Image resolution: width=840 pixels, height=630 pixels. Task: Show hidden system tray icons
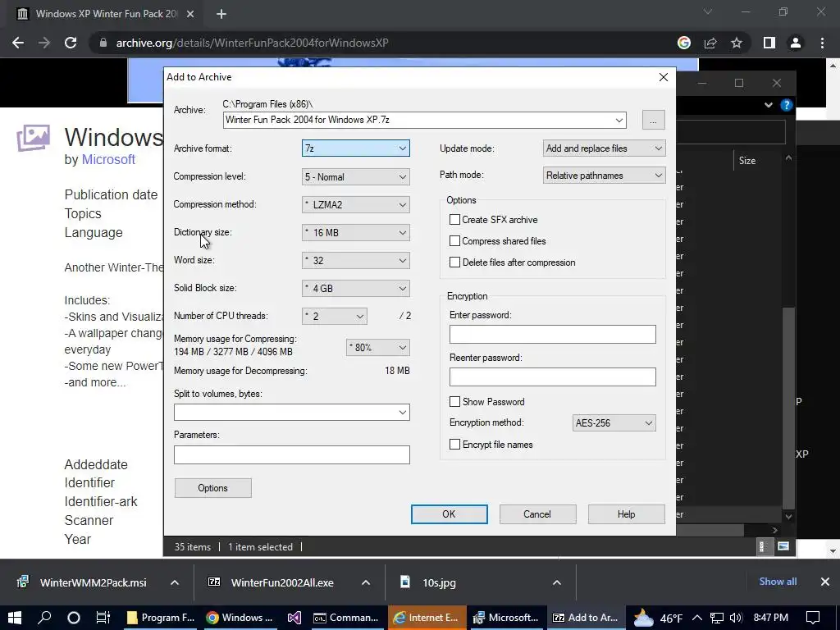pyautogui.click(x=697, y=618)
